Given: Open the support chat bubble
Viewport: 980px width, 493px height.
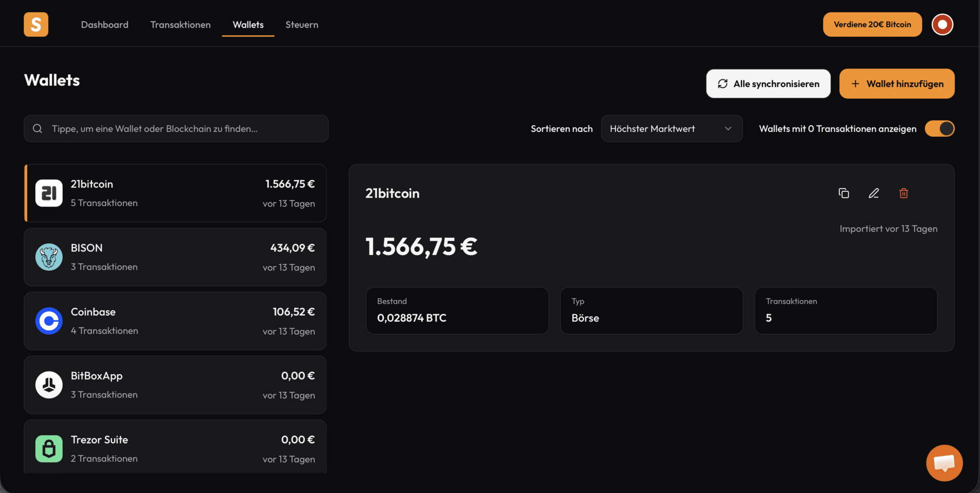Looking at the screenshot, I should tap(944, 463).
